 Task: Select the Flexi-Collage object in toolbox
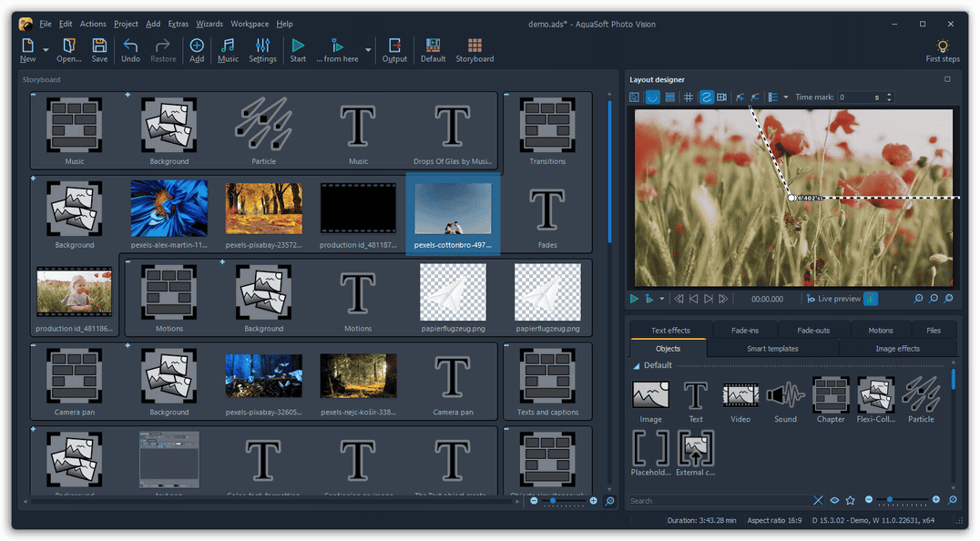click(875, 401)
